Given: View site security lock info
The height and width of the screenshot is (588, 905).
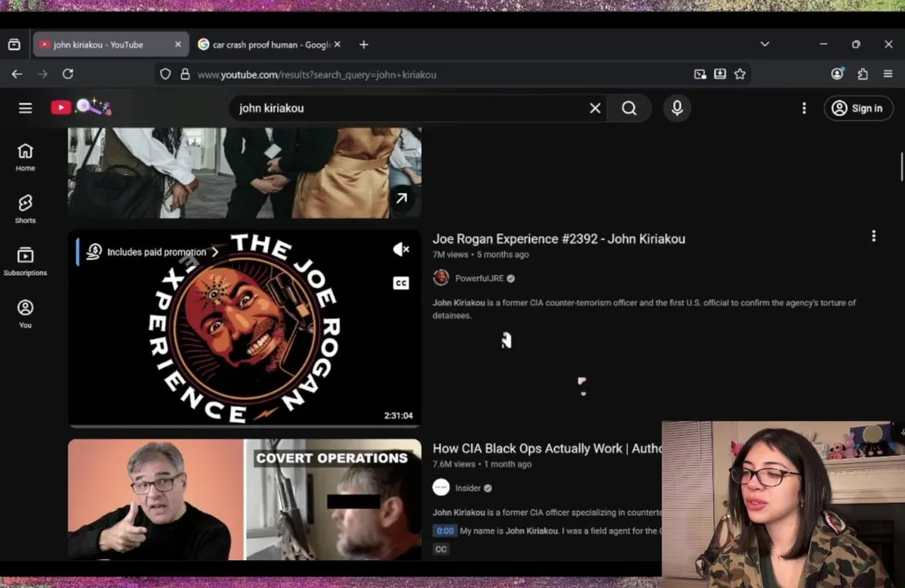Looking at the screenshot, I should pyautogui.click(x=185, y=74).
